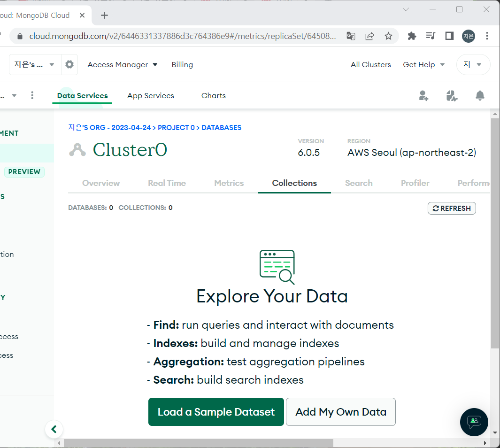This screenshot has width=500, height=448.
Task: Click the vertical page scrollbar
Action: [x=494, y=233]
